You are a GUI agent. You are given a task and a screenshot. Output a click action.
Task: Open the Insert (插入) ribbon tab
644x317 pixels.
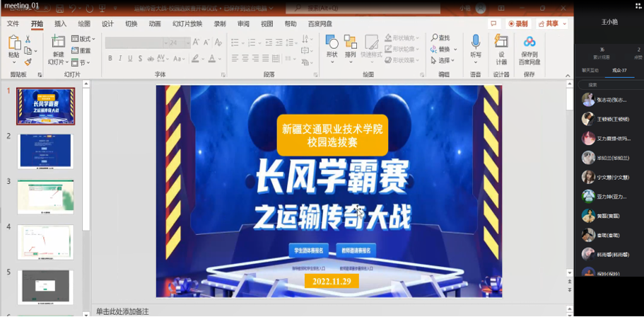tap(60, 23)
